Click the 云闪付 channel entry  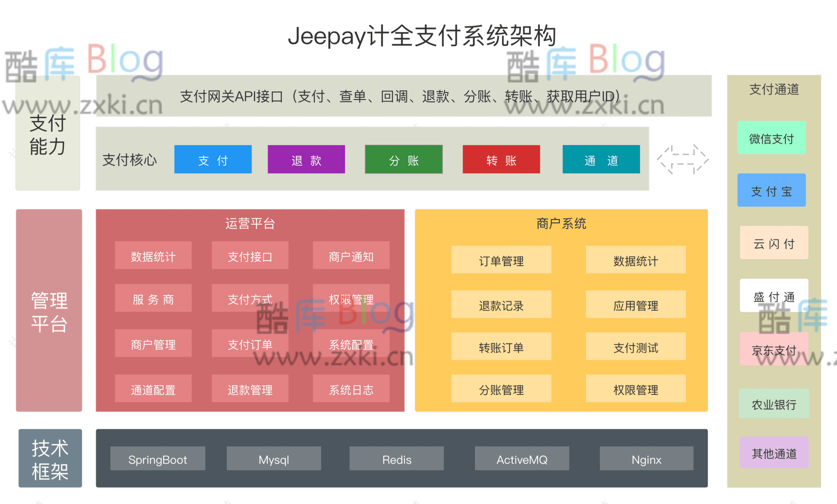coord(774,243)
